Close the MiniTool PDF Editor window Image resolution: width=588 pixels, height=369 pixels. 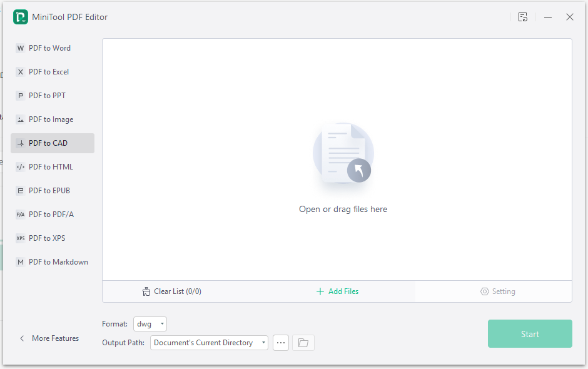(570, 17)
